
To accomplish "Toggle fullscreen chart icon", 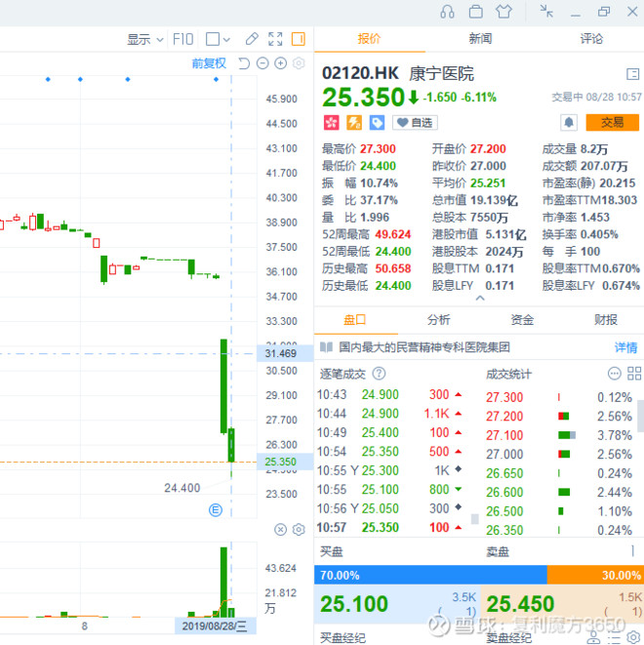I will tap(275, 39).
